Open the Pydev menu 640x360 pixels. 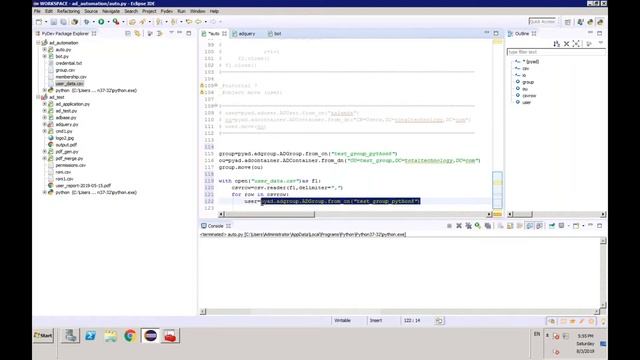(167, 11)
